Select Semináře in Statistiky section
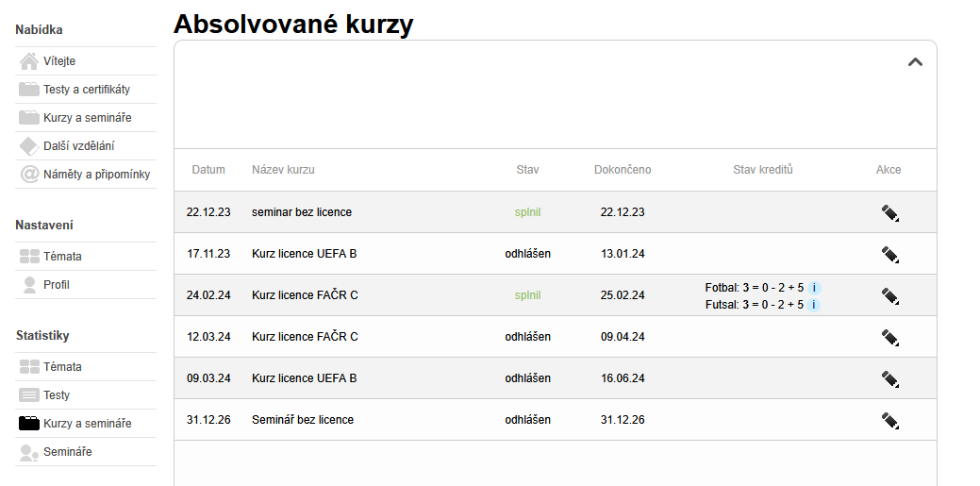 click(67, 452)
